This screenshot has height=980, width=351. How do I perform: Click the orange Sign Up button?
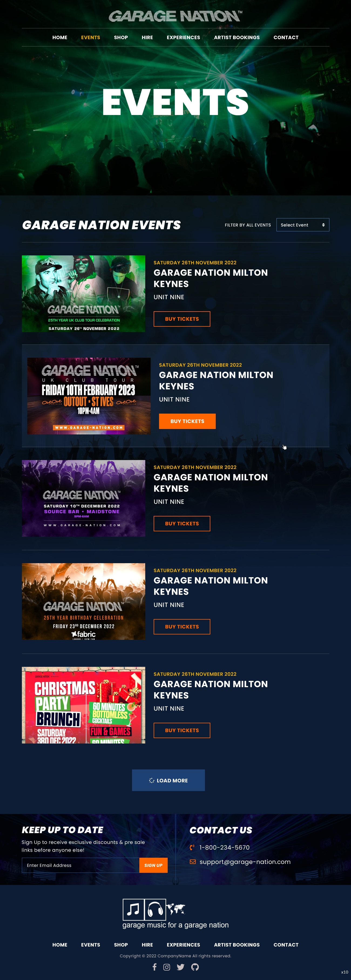point(153,865)
